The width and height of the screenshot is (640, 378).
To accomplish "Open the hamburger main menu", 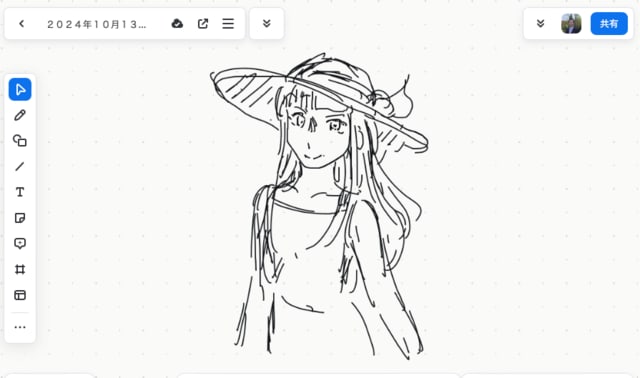I will click(x=228, y=24).
